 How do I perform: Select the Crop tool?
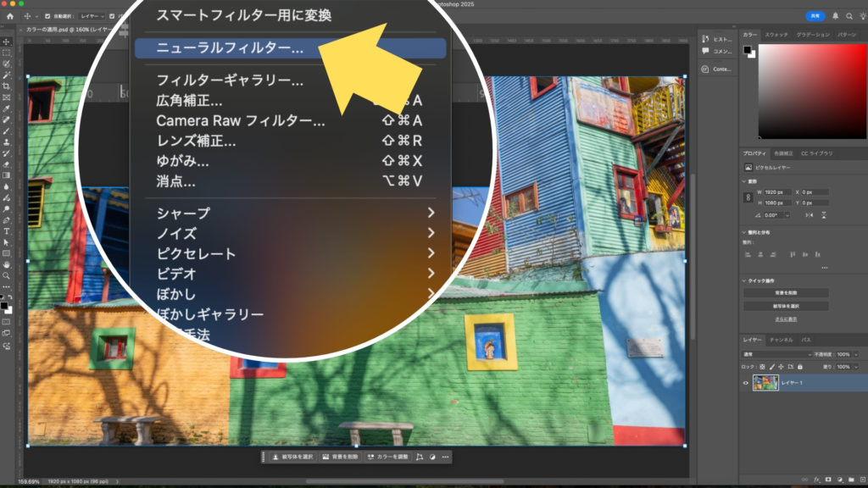(x=6, y=86)
